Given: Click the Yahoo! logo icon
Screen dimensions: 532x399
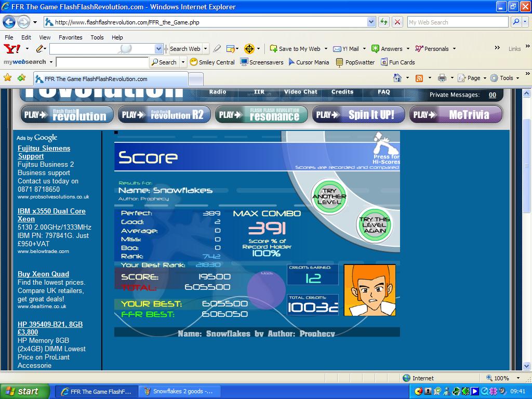Looking at the screenshot, I should point(12,49).
